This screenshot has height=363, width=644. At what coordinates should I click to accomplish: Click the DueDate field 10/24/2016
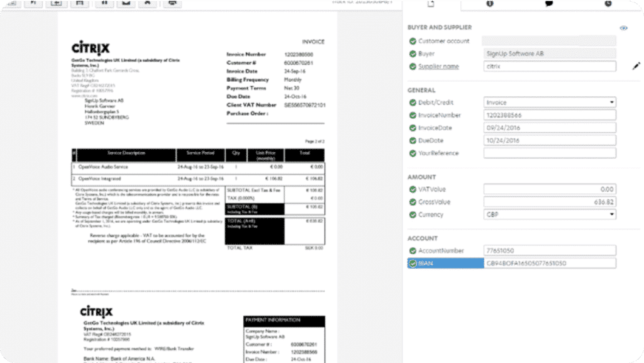point(550,140)
